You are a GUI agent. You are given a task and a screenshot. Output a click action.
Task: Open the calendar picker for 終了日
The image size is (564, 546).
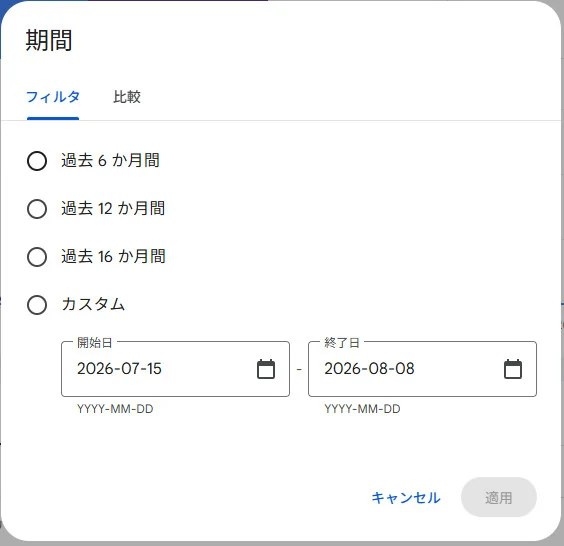coord(513,369)
